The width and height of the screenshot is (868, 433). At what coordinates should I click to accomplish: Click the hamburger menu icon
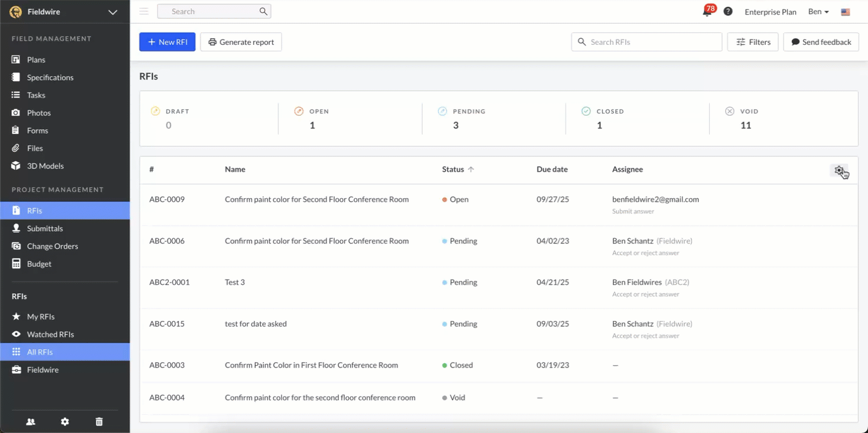click(144, 12)
